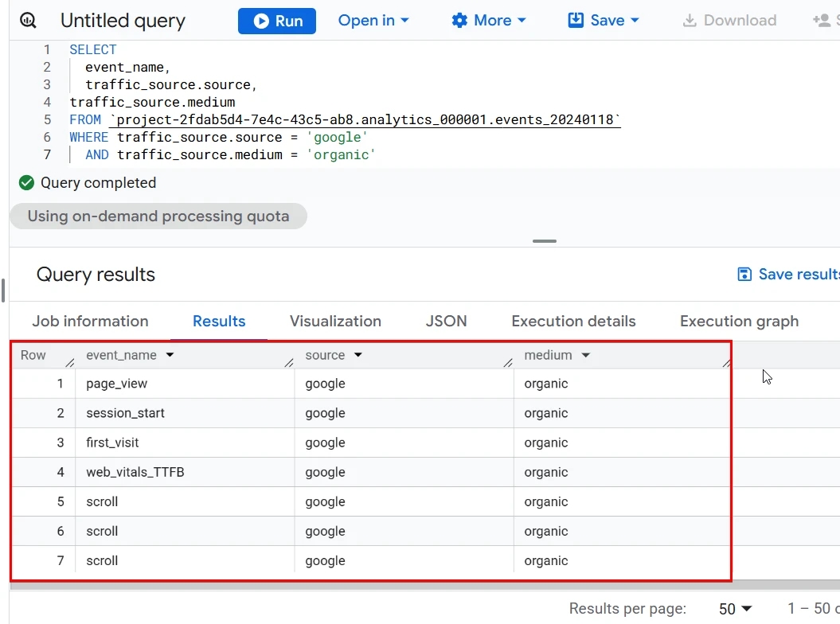Select the Results tab
The width and height of the screenshot is (840, 624).
point(219,321)
